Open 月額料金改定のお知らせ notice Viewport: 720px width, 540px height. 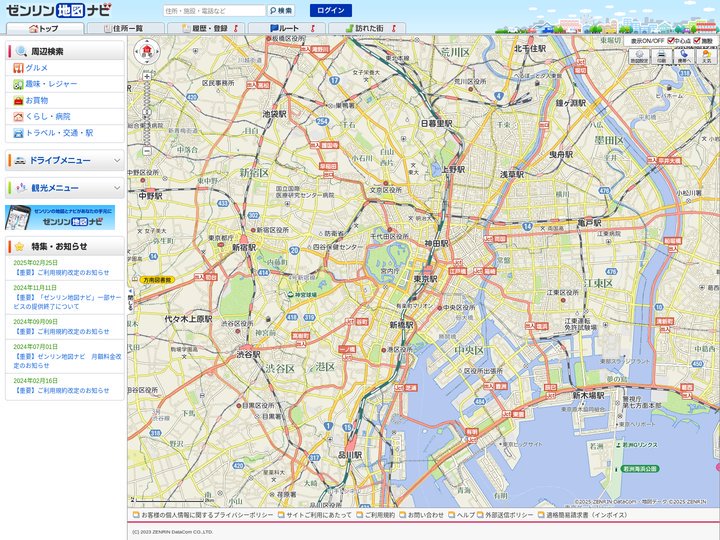pyautogui.click(x=68, y=361)
